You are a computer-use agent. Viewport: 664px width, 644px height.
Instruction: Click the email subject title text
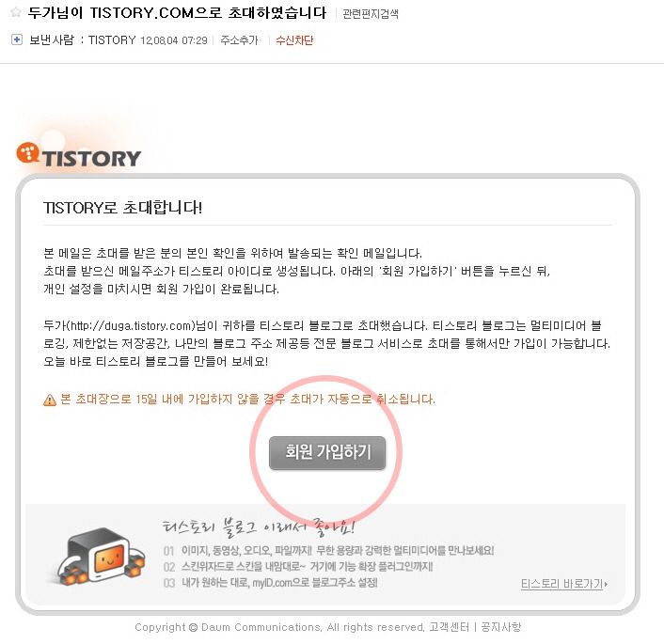178,13
